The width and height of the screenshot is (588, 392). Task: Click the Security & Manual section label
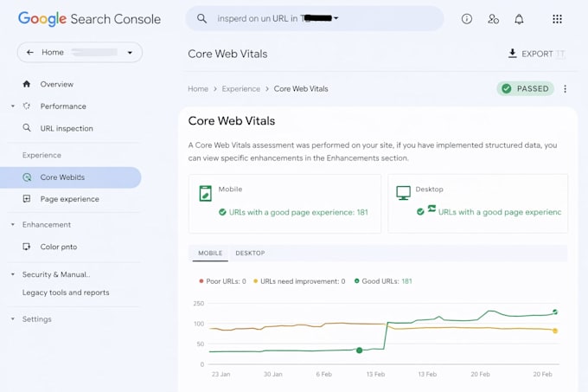[x=56, y=274]
